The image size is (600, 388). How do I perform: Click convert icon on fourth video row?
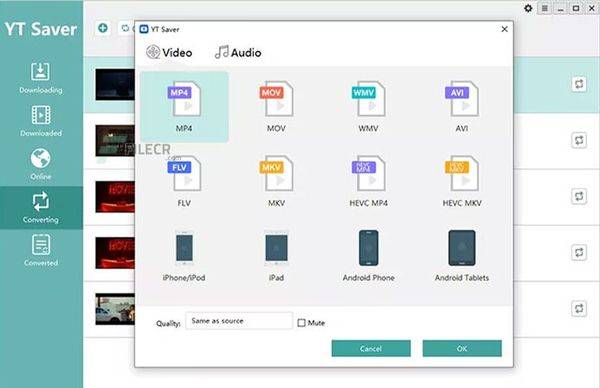(579, 253)
